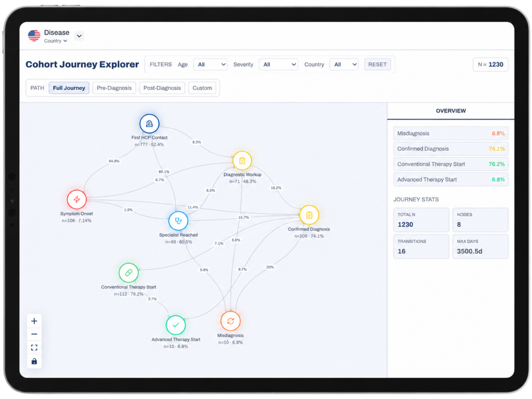
Task: Click the Confirmed Diagnosis 74.1% overview row
Action: [451, 149]
